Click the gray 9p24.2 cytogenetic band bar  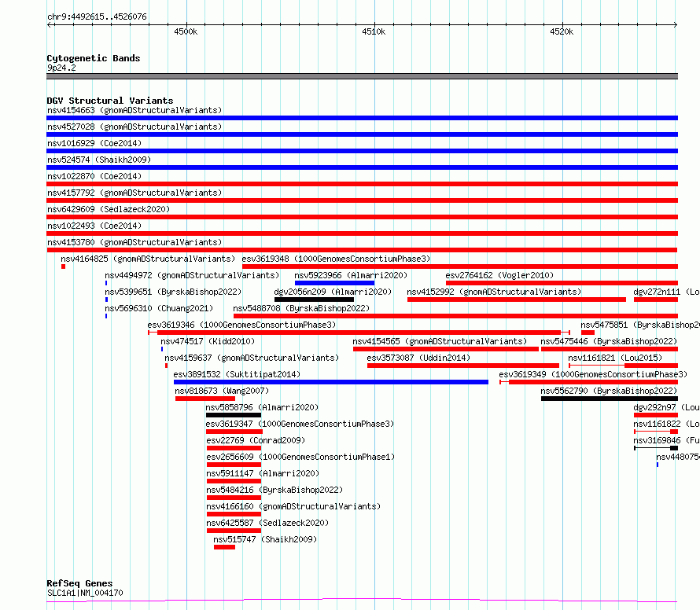click(362, 76)
